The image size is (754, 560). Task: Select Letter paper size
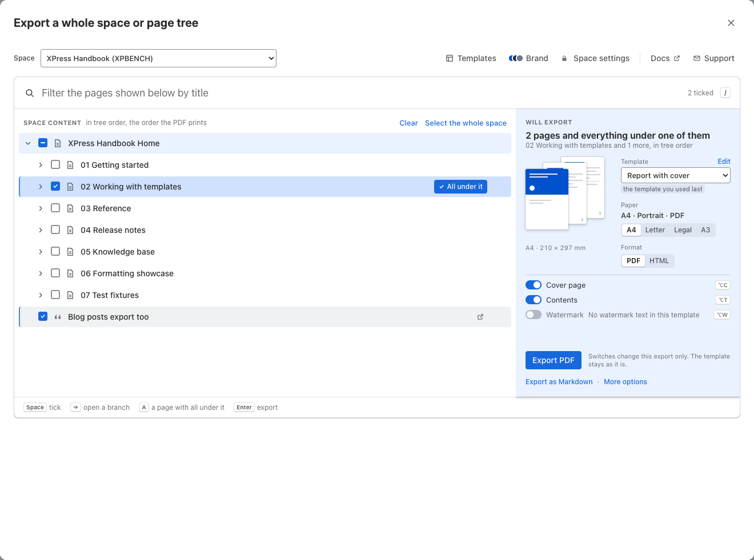655,230
